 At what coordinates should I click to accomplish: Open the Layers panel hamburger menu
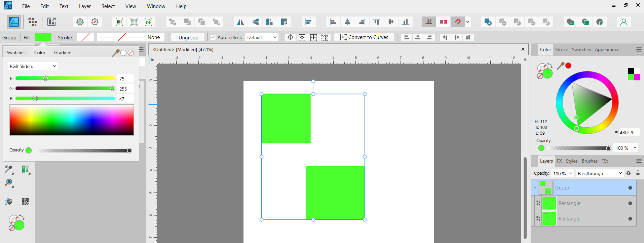tap(639, 161)
